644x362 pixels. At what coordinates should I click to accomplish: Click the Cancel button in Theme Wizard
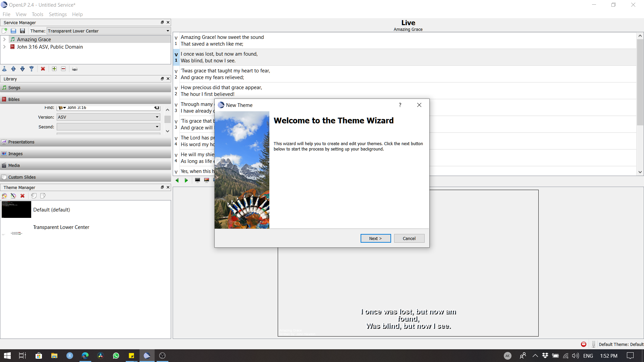point(409,238)
